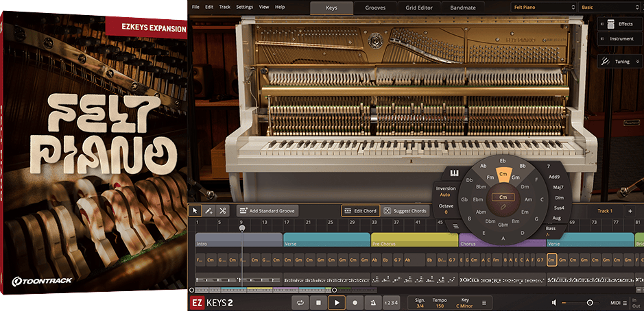Screen dimensions: 644x311
Task: Mute audio with the speaker icon
Action: (554, 303)
